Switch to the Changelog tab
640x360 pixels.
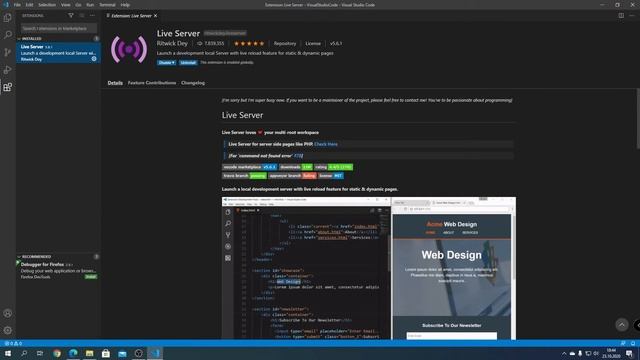(x=193, y=83)
